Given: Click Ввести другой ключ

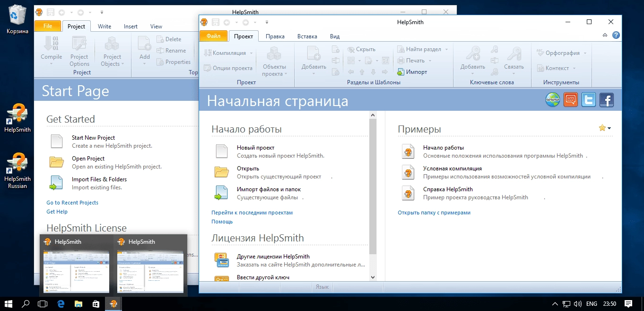Looking at the screenshot, I should (263, 277).
